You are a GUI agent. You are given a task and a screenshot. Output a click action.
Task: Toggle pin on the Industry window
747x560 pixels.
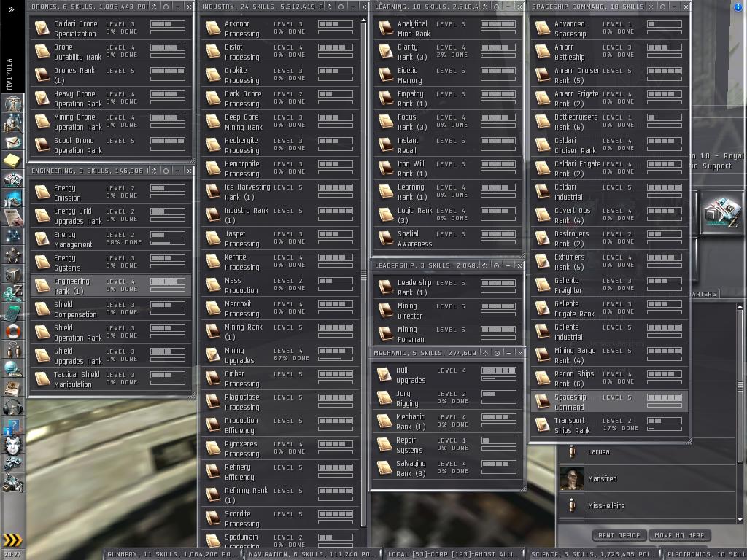(x=341, y=7)
